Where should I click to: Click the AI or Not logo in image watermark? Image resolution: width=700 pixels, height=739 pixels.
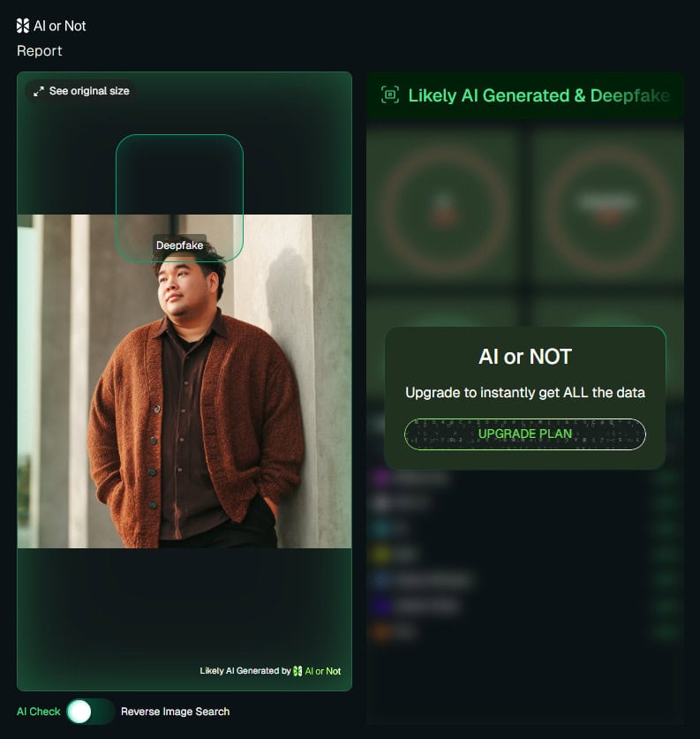[297, 671]
